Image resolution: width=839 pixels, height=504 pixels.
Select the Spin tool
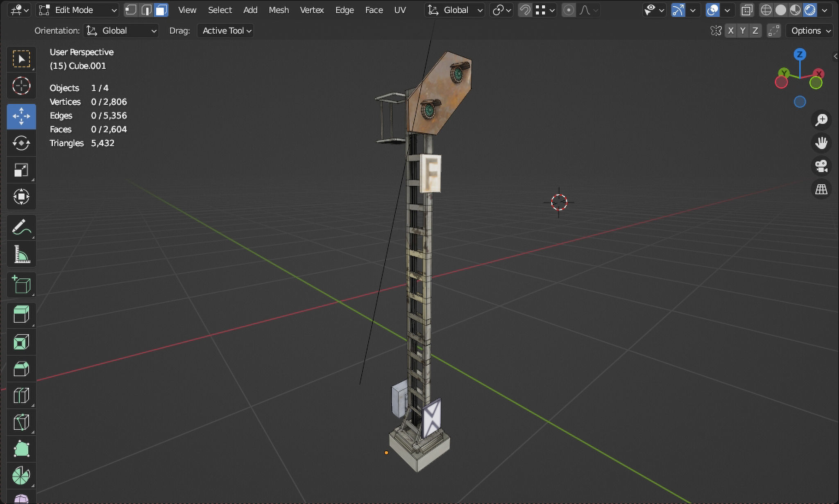click(21, 475)
